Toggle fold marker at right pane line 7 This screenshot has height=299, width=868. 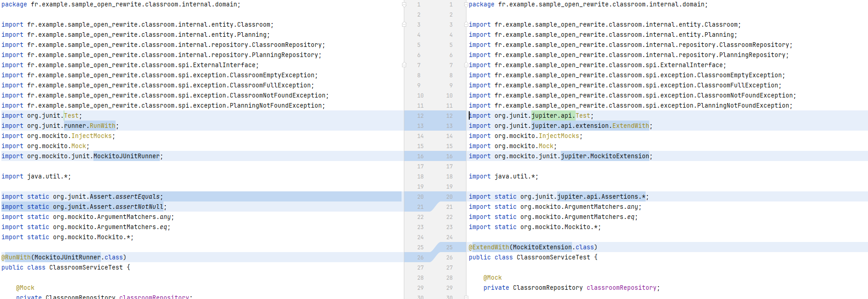(x=466, y=65)
